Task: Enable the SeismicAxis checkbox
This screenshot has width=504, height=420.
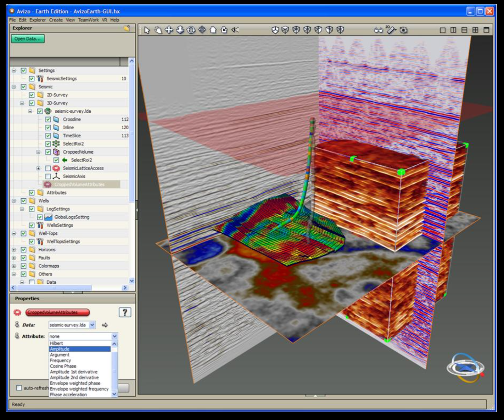Action: (x=48, y=176)
